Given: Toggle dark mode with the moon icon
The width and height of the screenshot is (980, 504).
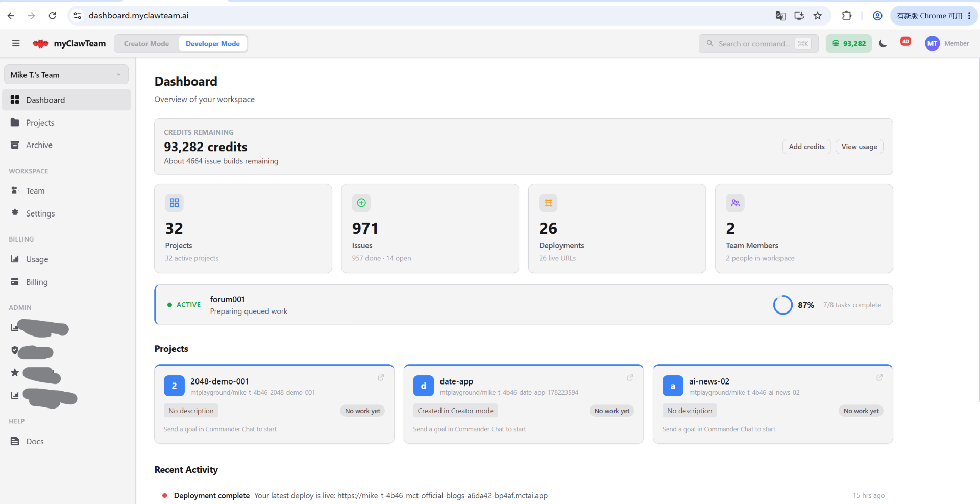Looking at the screenshot, I should 883,43.
